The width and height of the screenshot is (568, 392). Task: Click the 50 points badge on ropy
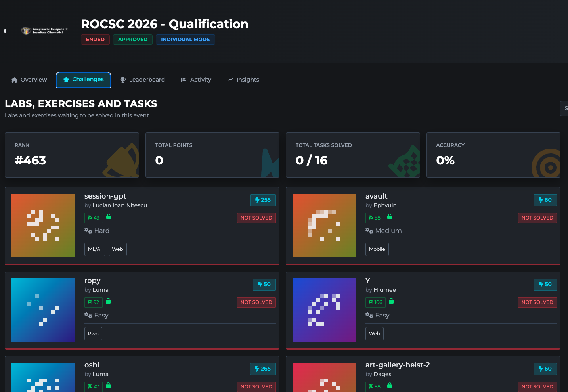(264, 285)
